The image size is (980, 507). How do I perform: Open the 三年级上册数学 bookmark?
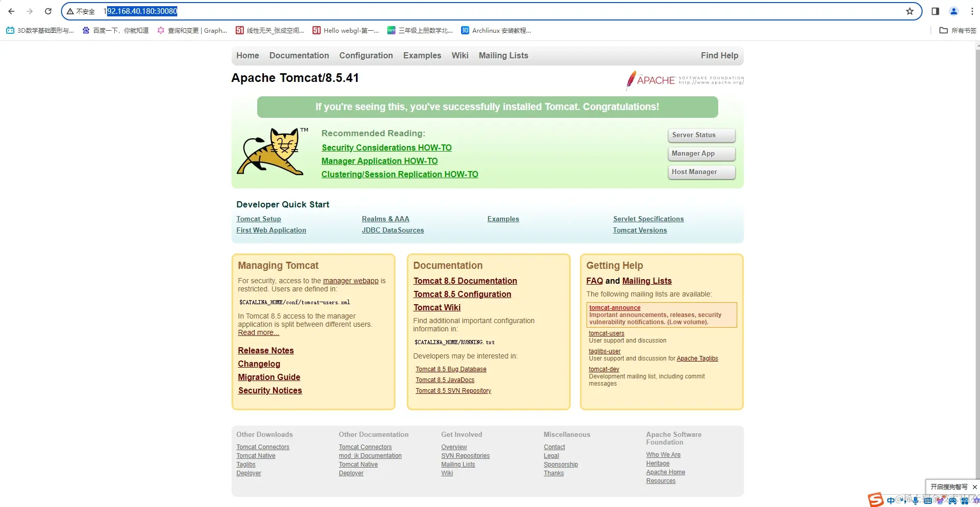tap(420, 31)
